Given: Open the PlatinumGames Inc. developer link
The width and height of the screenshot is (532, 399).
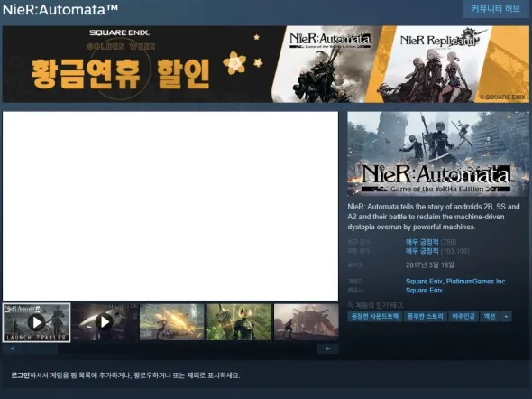Looking at the screenshot, I should (x=476, y=282).
